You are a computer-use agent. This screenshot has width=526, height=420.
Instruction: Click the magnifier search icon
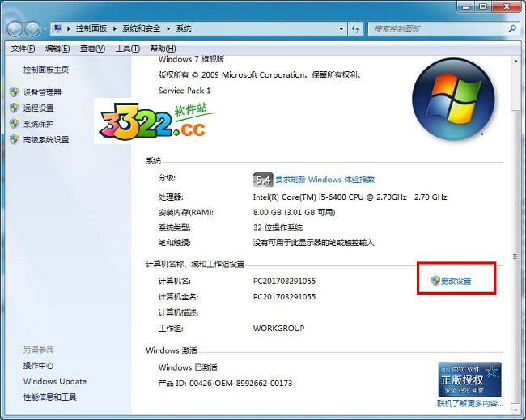click(x=512, y=29)
